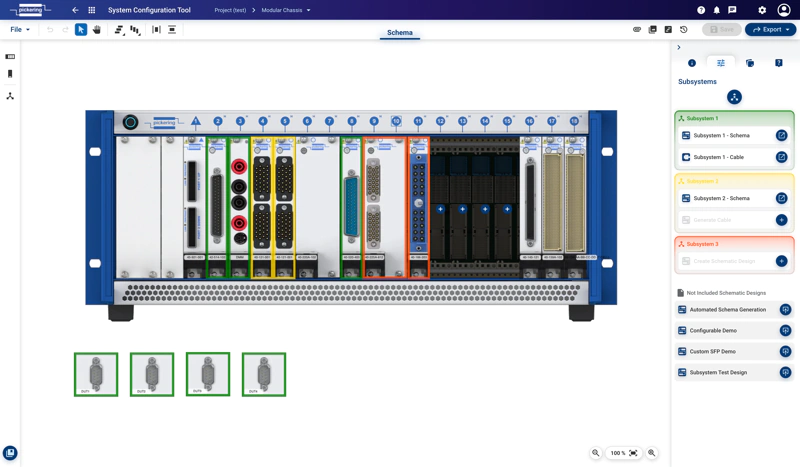Select chassis slot number 10 marker

point(396,121)
